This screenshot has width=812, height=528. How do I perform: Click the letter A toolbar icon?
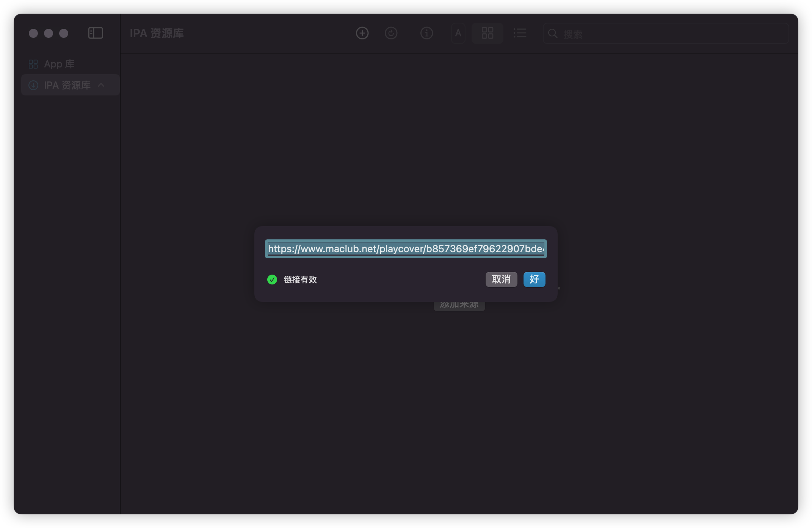[x=458, y=33]
